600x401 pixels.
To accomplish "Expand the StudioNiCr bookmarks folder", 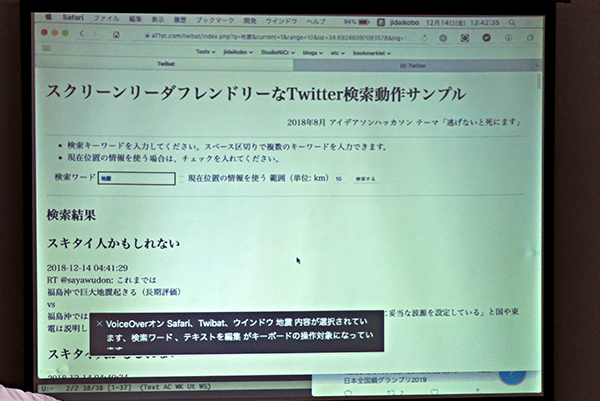I will [x=278, y=52].
